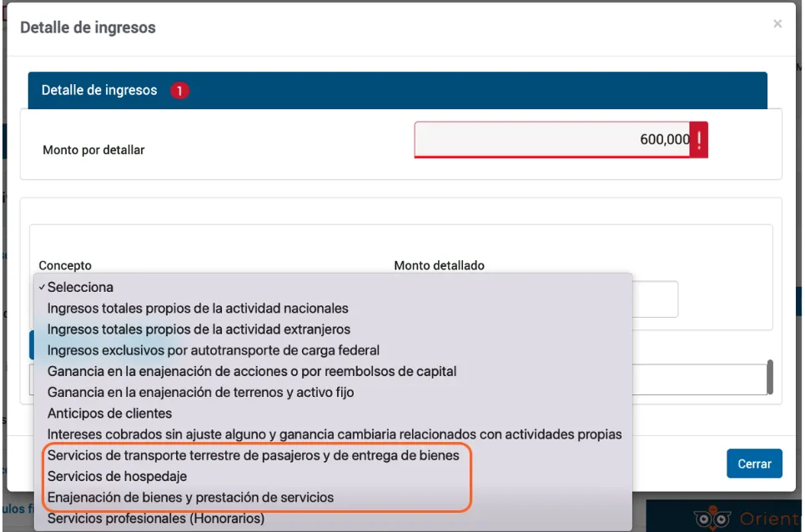Image resolution: width=805 pixels, height=532 pixels.
Task: Pick 'Ganancia en la enajenación de terrenos' option
Action: coord(201,392)
